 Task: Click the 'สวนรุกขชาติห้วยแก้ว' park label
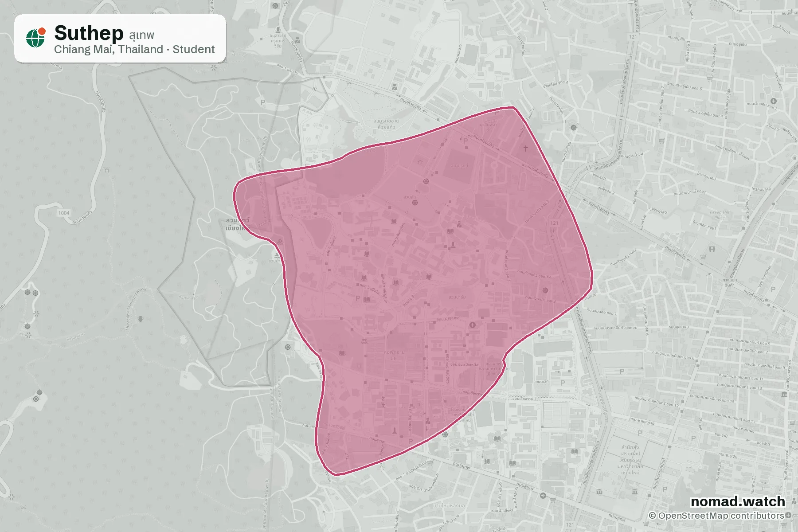point(386,124)
